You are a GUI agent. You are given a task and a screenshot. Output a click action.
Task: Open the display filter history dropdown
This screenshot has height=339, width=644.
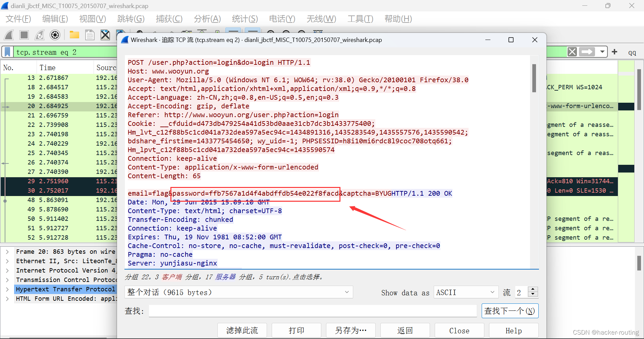click(x=602, y=52)
